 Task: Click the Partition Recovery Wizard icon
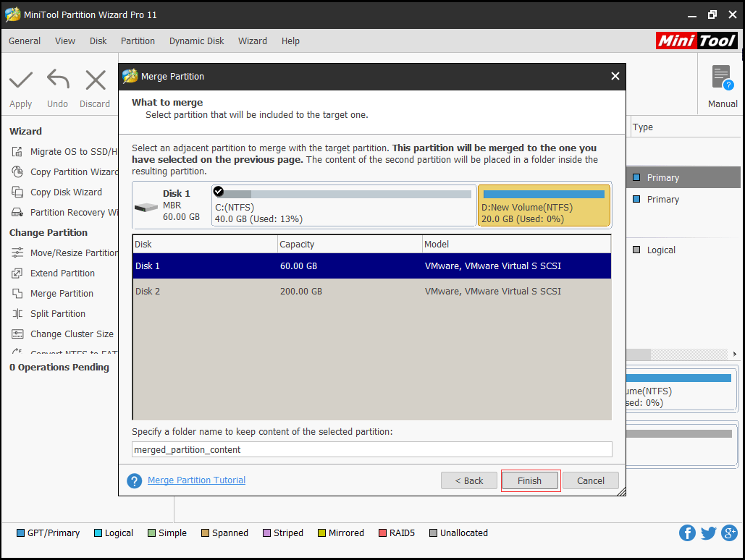click(17, 212)
